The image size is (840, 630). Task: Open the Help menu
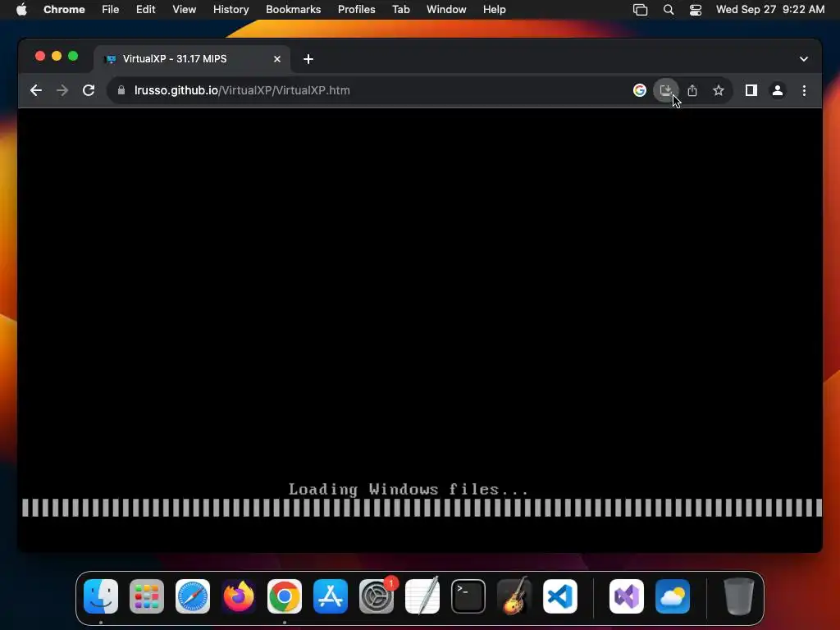(494, 9)
